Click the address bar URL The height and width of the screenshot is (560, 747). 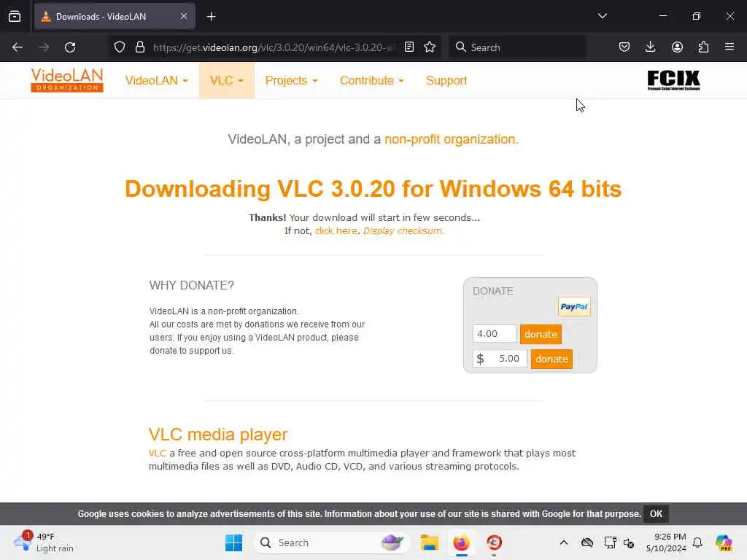pyautogui.click(x=274, y=47)
